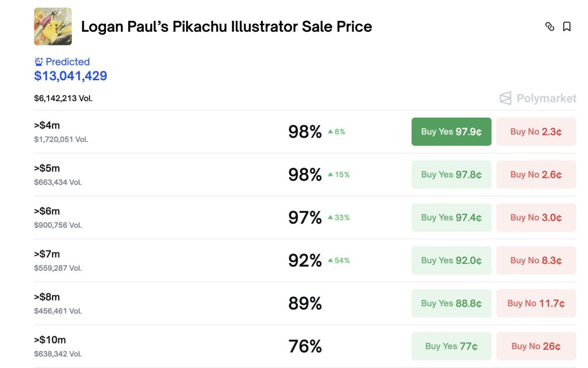Buy Yes at 97.4¢ for >$6m
Screen dimensions: 588x368
click(x=451, y=218)
